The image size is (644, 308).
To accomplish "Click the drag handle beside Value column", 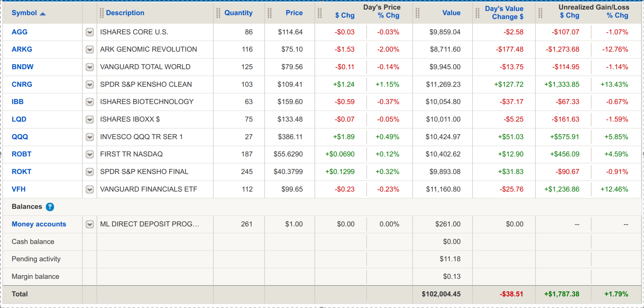I will (417, 13).
